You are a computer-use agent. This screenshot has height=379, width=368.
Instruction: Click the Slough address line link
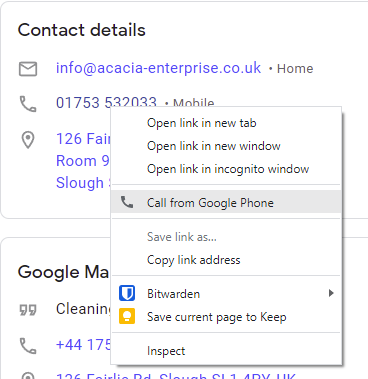pos(83,183)
